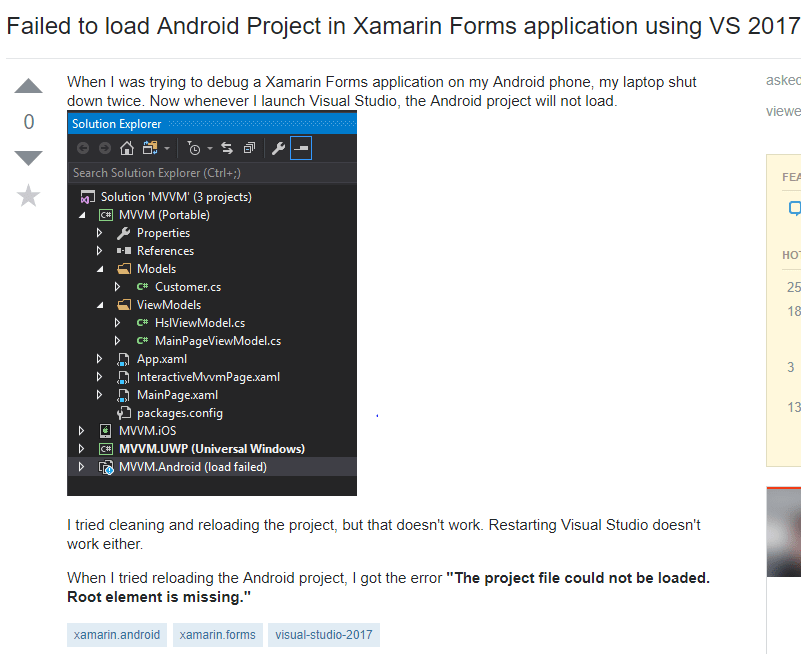Screen dimensions: 801x654
Task: Select MVVM.Android (load failed) project
Action: [193, 467]
